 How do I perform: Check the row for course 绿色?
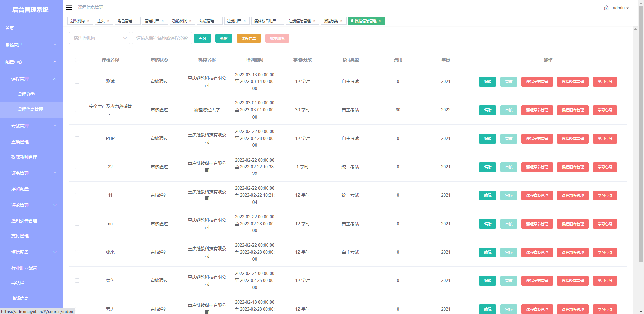77,281
